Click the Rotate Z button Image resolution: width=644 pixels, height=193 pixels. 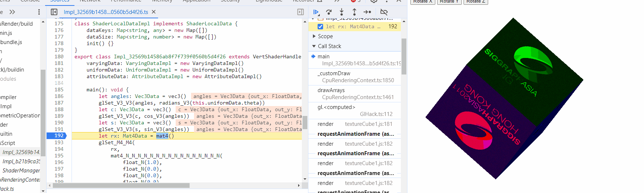tap(476, 1)
